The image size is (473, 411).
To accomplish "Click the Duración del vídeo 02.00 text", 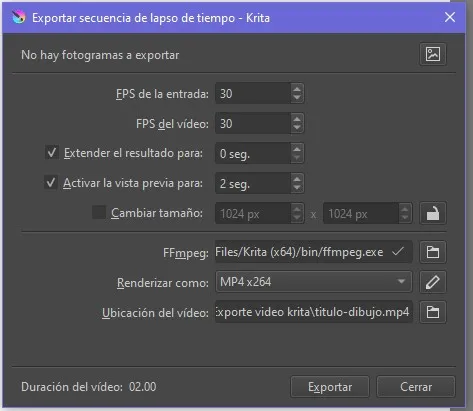I will click(89, 387).
